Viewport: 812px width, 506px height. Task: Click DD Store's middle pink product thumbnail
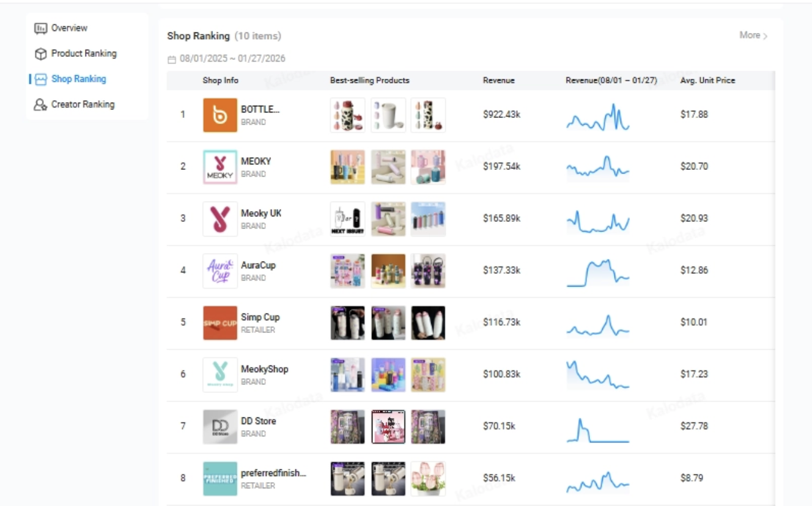pos(388,427)
